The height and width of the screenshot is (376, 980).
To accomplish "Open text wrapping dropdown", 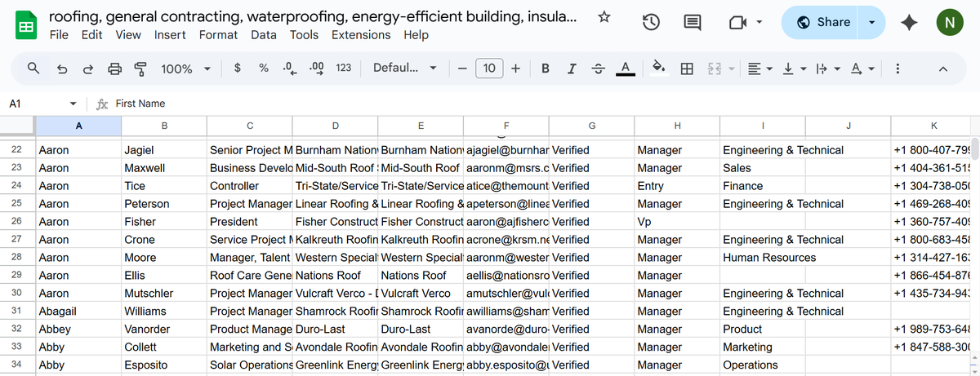I will pos(826,69).
